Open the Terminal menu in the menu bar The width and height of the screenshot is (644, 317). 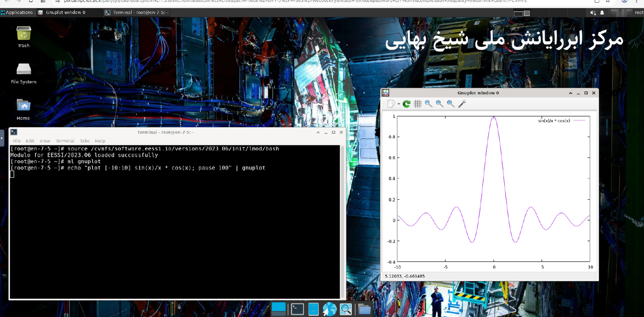coord(64,141)
